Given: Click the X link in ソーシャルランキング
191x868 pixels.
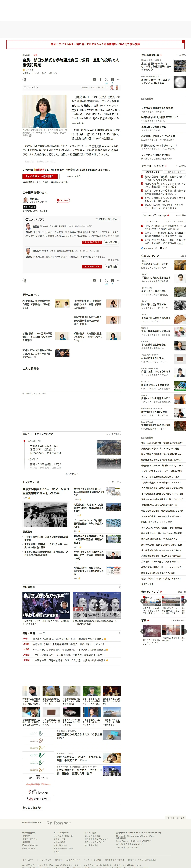Looking at the screenshot, I should tap(163, 248).
